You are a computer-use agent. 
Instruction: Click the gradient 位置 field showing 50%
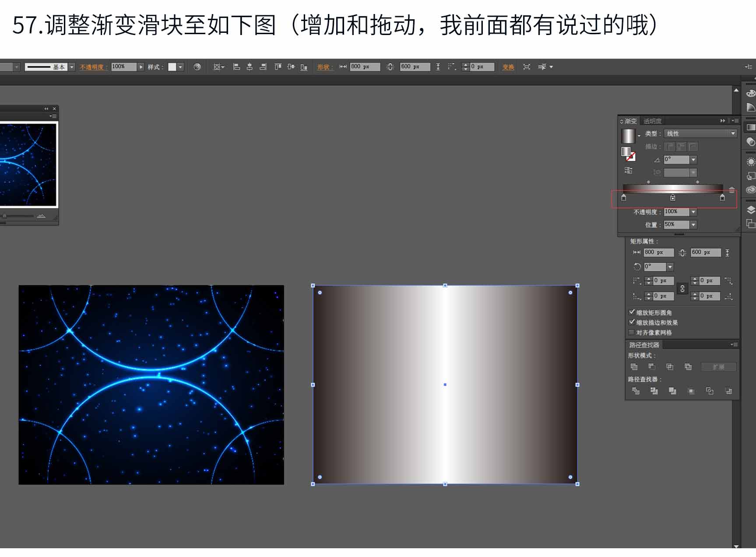(677, 225)
